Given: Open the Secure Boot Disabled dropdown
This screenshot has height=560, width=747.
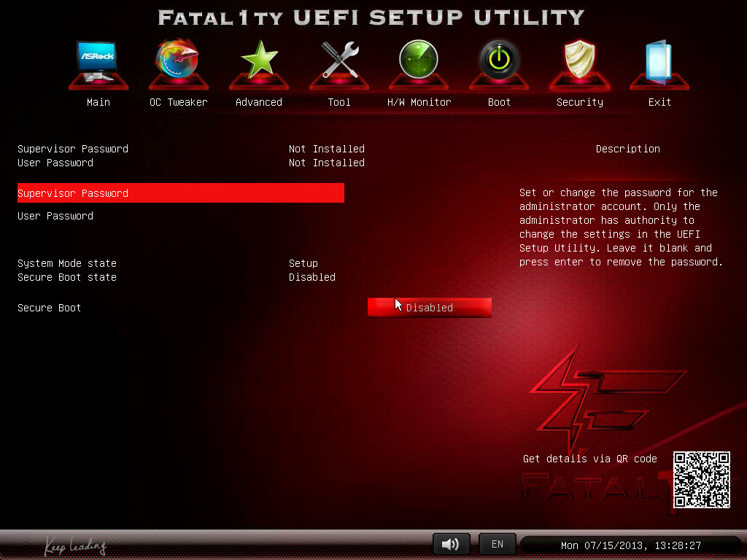Looking at the screenshot, I should click(x=429, y=308).
